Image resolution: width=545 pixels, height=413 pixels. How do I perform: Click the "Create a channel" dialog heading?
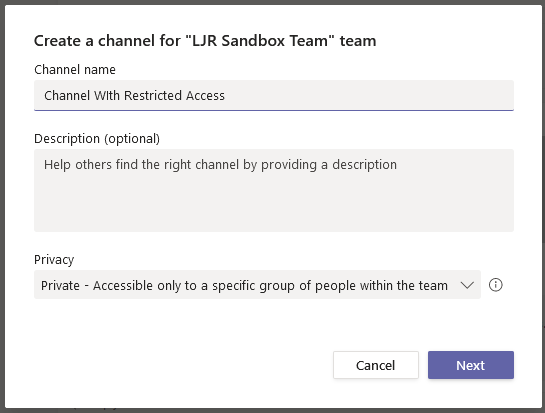click(x=205, y=41)
